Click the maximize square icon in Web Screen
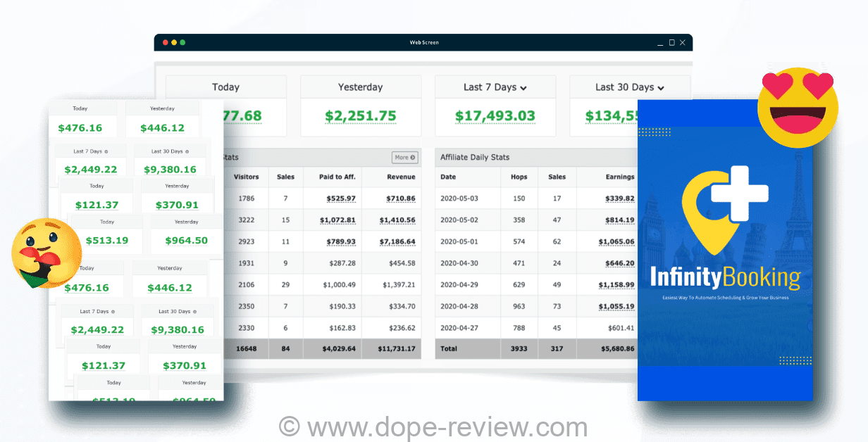868x442 pixels. (x=671, y=43)
